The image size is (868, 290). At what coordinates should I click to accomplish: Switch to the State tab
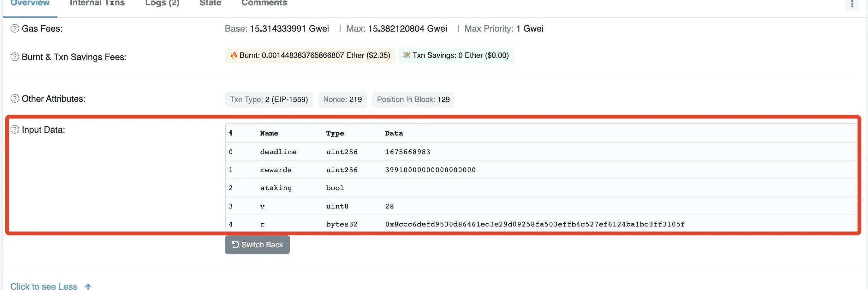(210, 3)
